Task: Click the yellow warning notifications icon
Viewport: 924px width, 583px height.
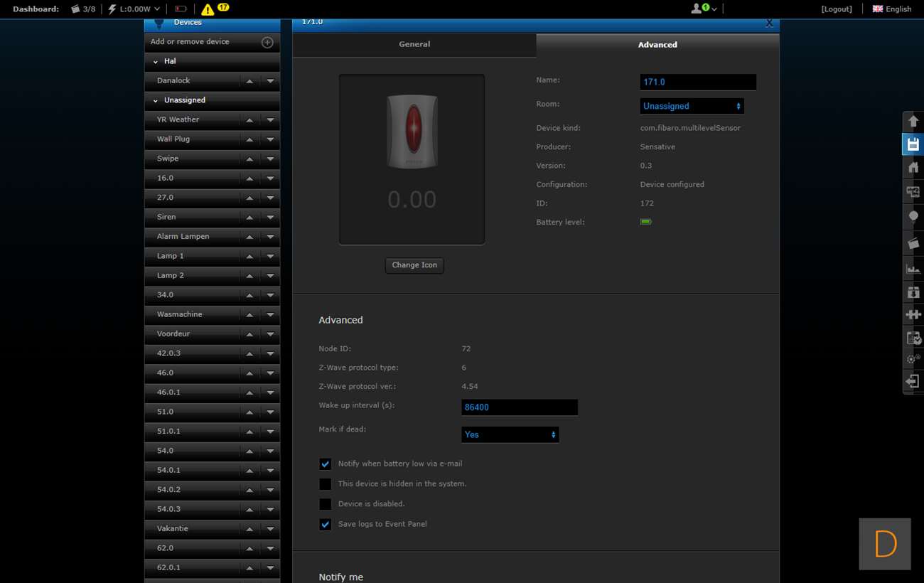Action: [208, 9]
